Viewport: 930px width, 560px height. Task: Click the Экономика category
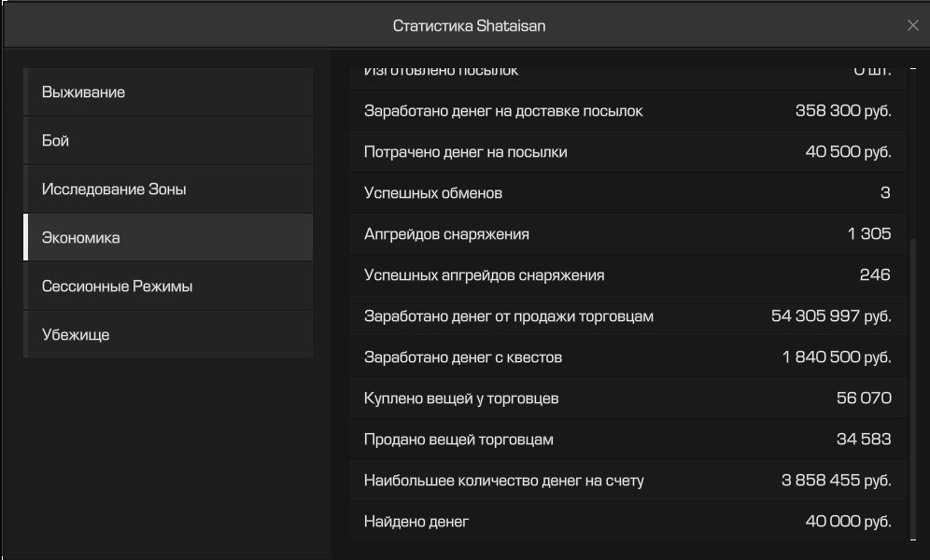pyautogui.click(x=168, y=238)
